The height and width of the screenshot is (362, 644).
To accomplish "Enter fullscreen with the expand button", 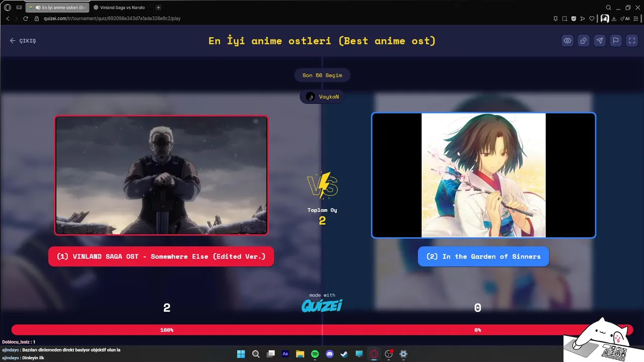I will [x=632, y=41].
